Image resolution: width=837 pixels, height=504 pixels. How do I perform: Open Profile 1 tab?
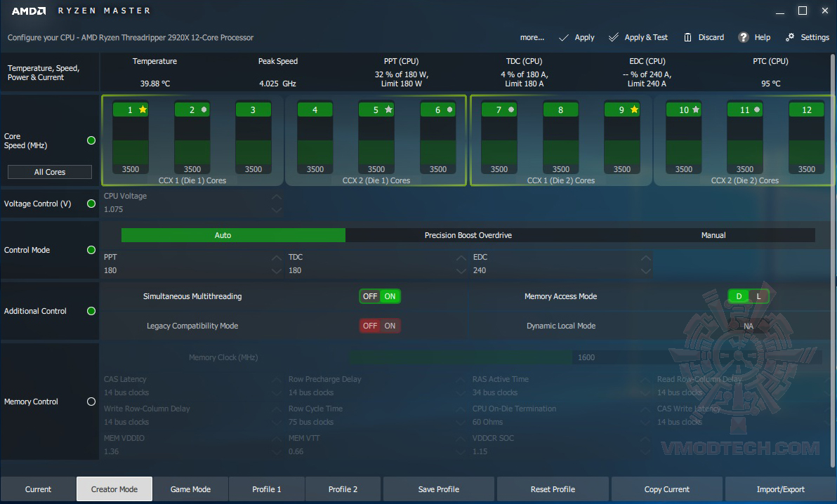(266, 489)
